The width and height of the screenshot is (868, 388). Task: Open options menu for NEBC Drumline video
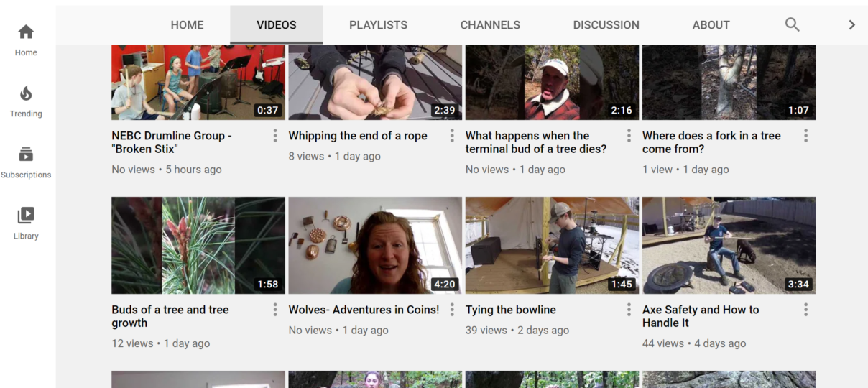(275, 136)
